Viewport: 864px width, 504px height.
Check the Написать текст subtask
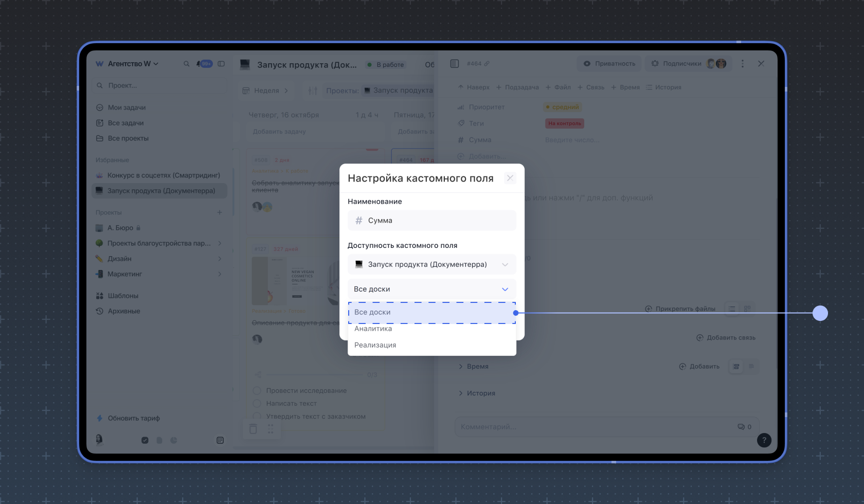coord(257,404)
